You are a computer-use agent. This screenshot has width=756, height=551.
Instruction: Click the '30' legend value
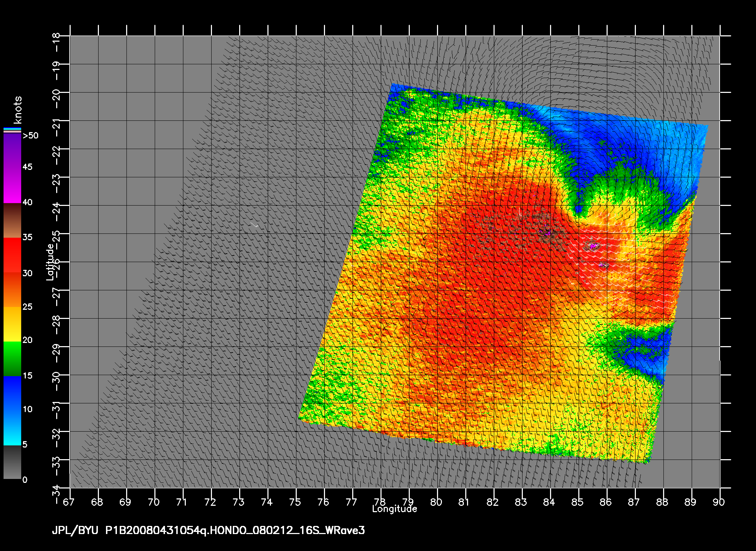(28, 273)
